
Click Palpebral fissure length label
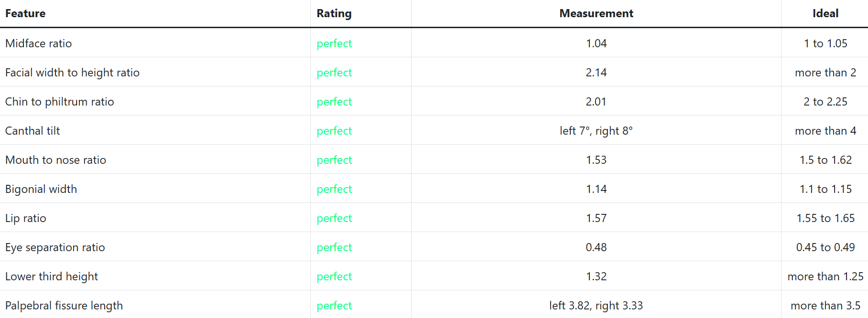click(x=64, y=306)
